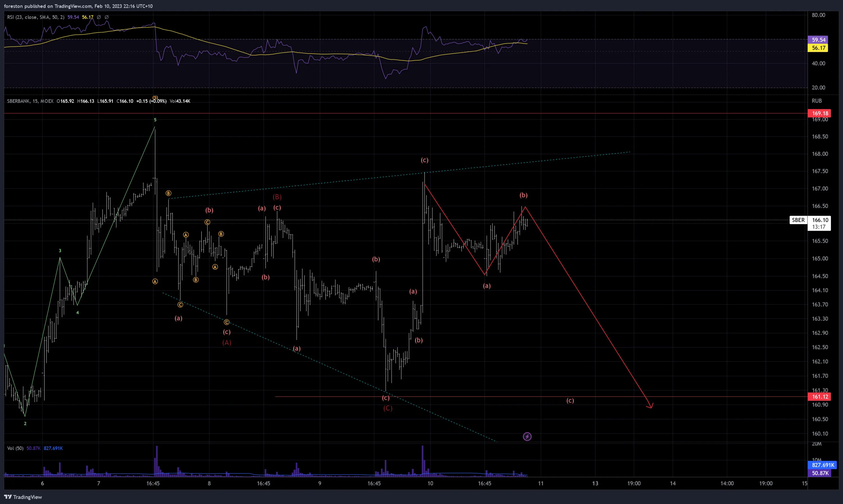Click the date 13 on time axis
Viewport: 843px width, 504px height.
(595, 483)
